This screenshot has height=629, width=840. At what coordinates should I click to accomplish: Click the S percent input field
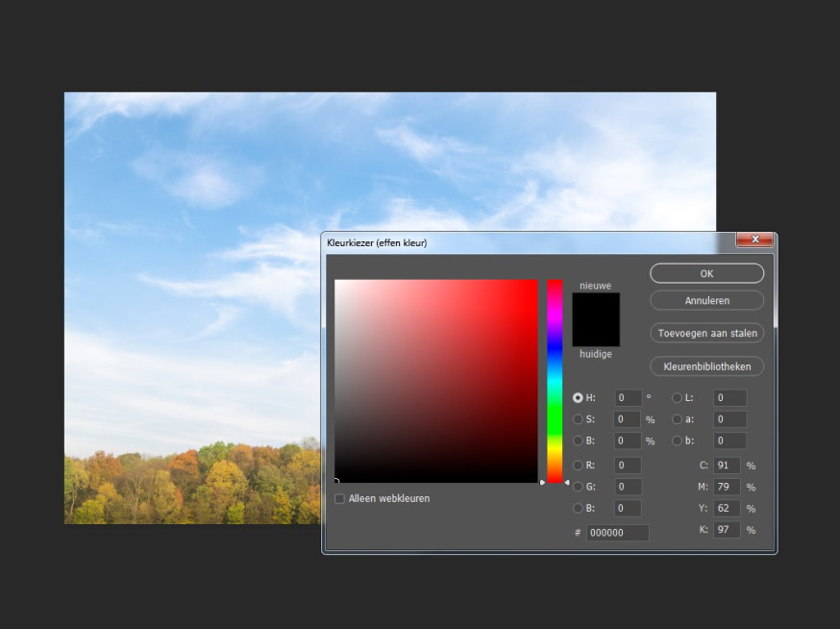628,419
